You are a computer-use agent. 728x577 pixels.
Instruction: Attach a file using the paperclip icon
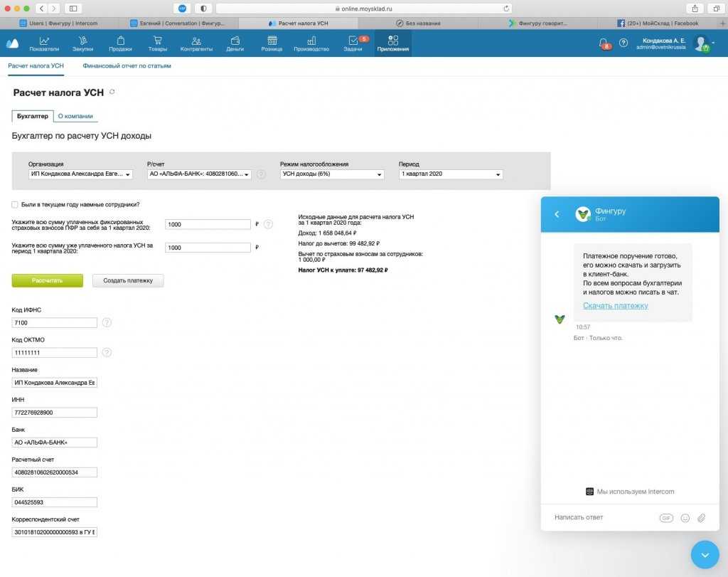[701, 518]
